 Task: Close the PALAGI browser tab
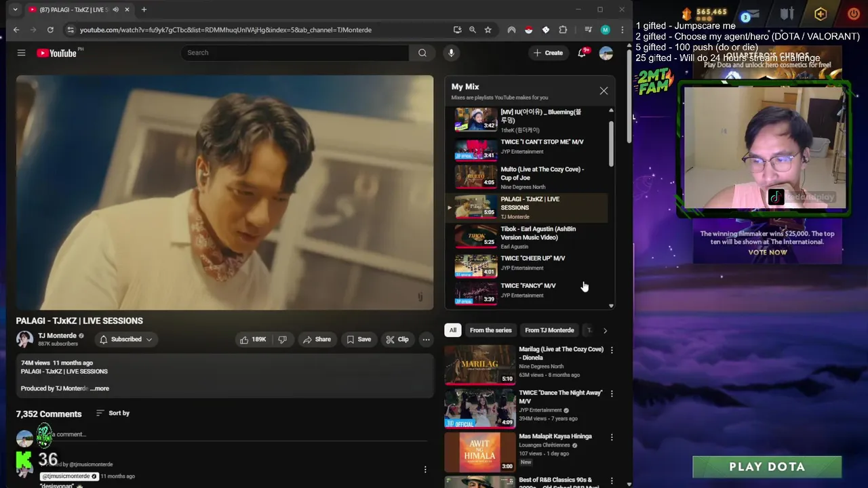[x=127, y=9]
